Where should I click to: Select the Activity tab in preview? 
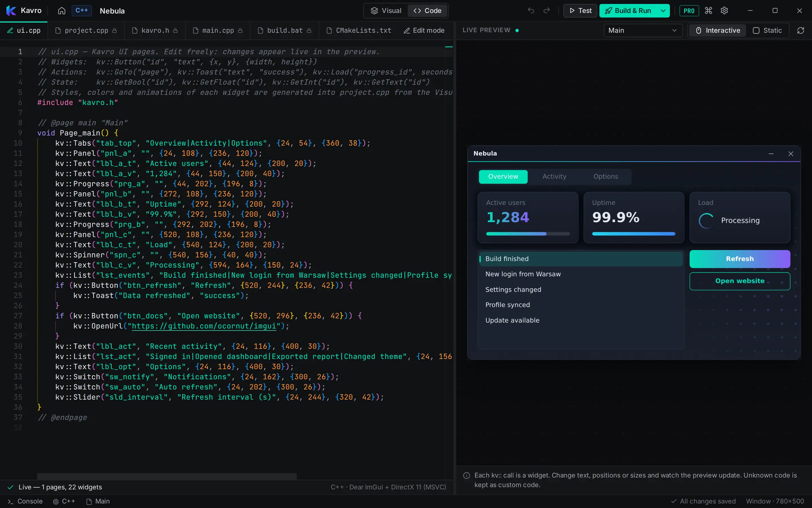click(x=554, y=176)
